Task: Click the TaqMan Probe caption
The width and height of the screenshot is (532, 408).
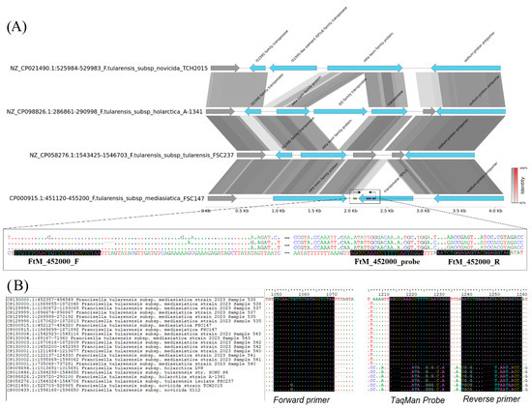Action: point(418,400)
